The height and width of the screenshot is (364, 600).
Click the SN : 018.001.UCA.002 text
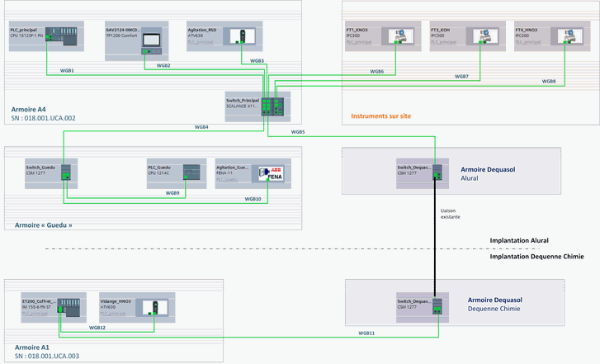tap(43, 118)
